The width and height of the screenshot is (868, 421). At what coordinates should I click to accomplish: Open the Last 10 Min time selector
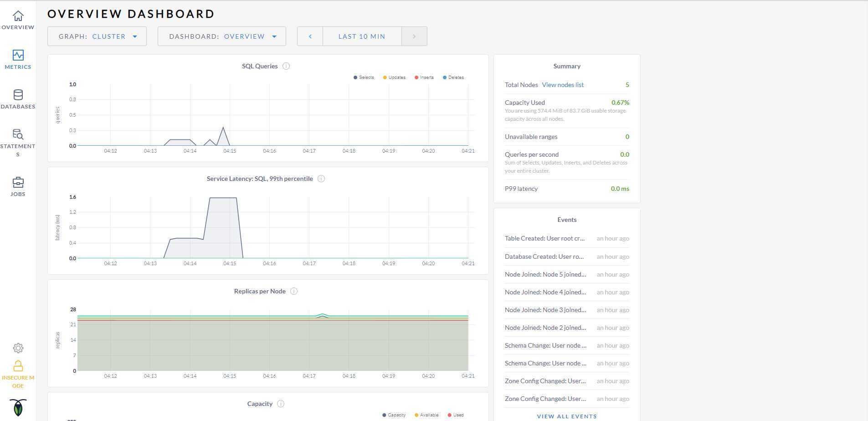362,36
